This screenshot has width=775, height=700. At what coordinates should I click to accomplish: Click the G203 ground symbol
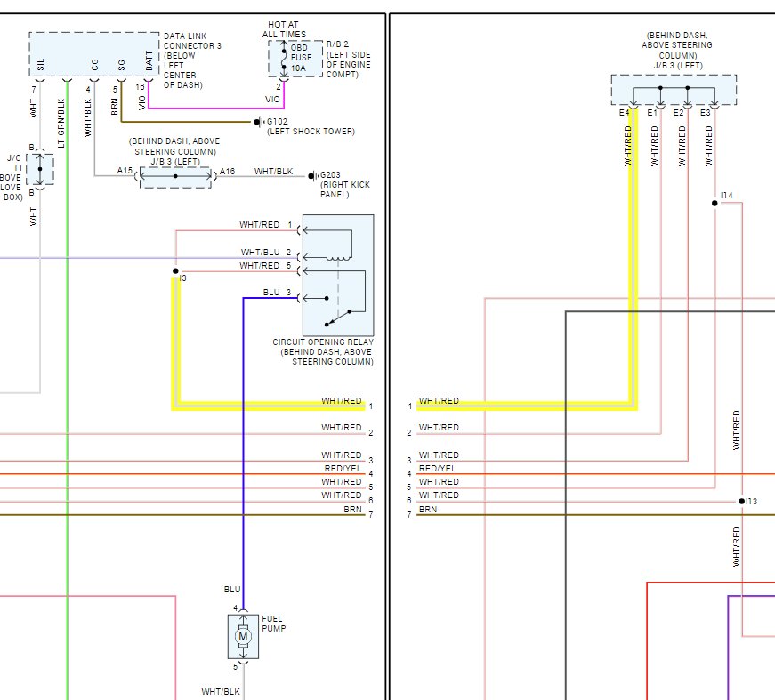click(312, 176)
